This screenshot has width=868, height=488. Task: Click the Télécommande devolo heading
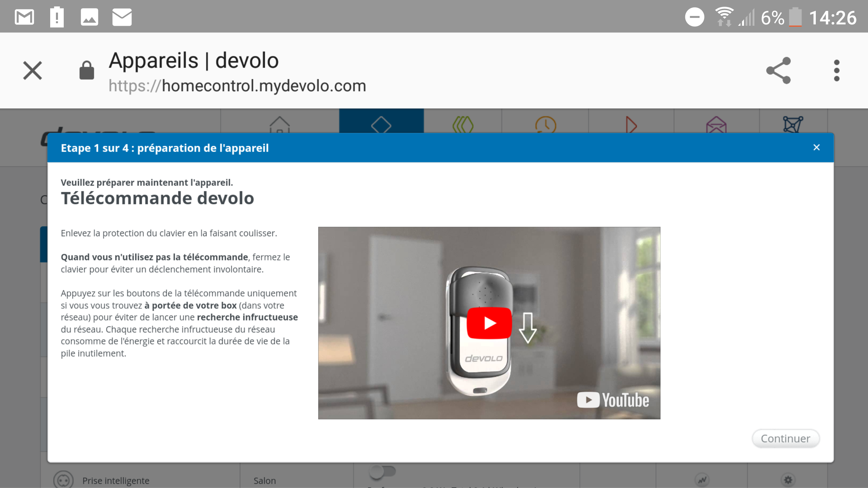pyautogui.click(x=157, y=198)
